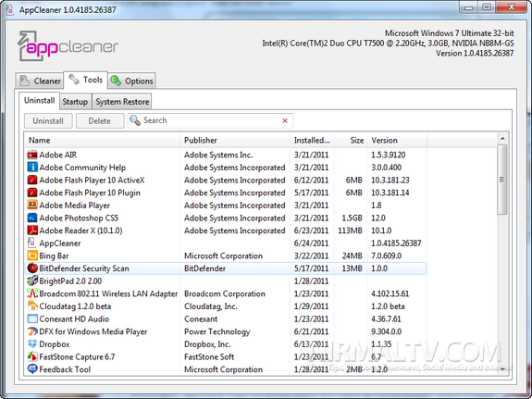Select 'Broadcom 802.11 Wireless LAN Adapter' text
532x399 pixels.
point(108,293)
